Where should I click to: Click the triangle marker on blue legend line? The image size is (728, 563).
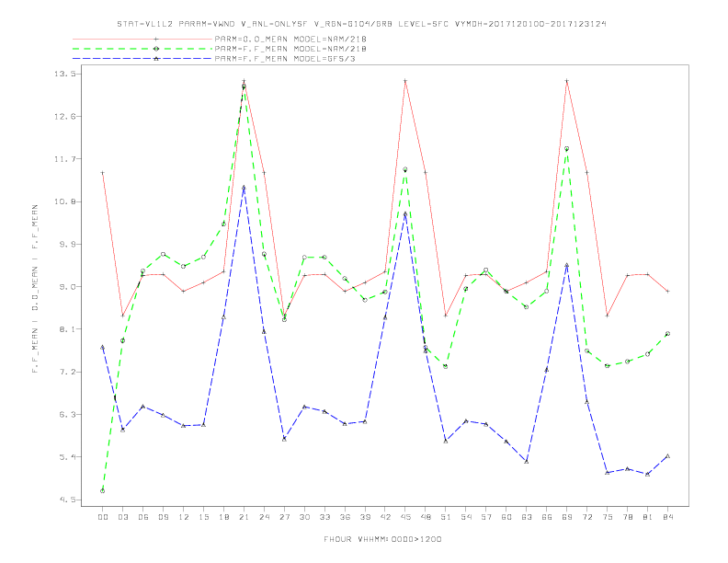(x=156, y=59)
